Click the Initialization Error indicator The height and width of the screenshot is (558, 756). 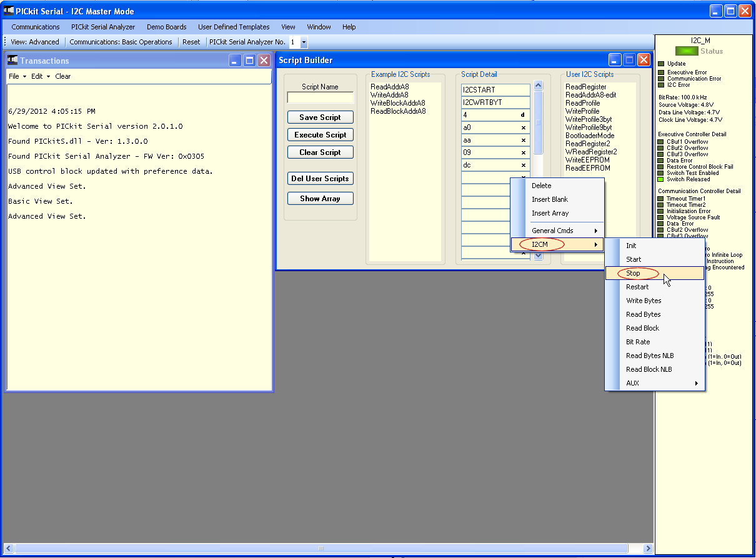point(661,211)
